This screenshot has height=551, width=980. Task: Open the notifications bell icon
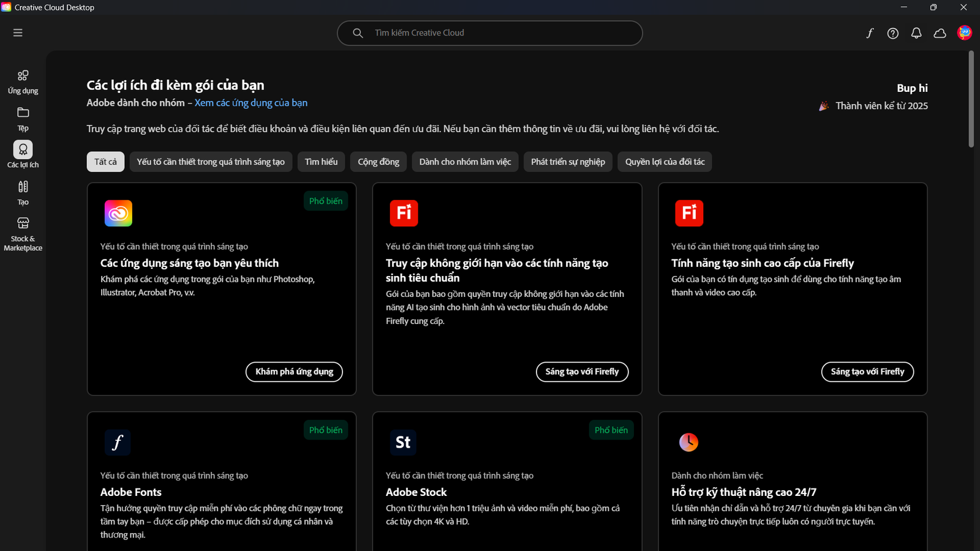(x=916, y=33)
